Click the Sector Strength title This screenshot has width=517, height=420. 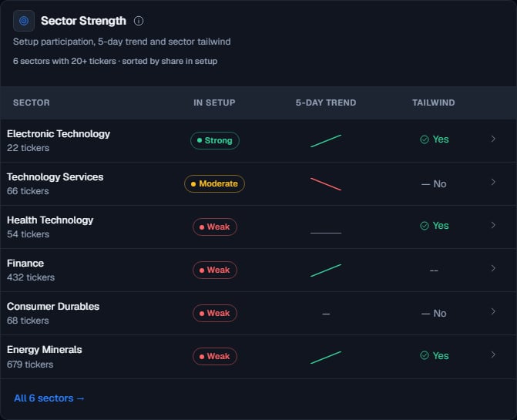83,21
